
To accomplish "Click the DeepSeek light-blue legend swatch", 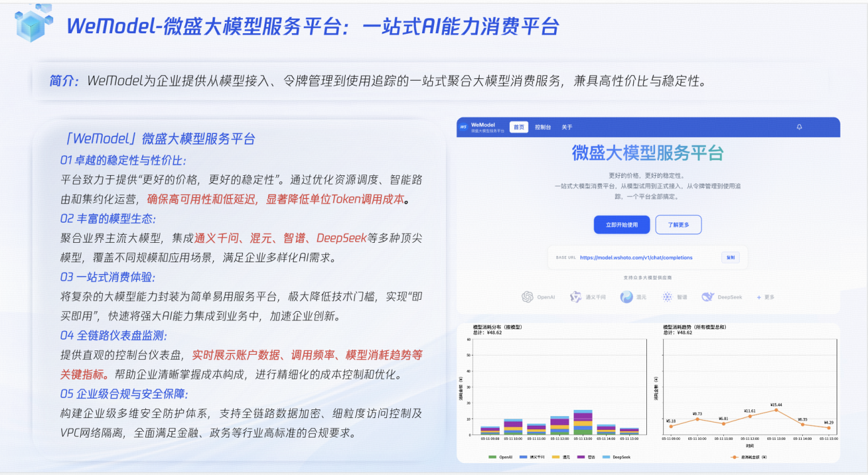I will click(x=606, y=457).
